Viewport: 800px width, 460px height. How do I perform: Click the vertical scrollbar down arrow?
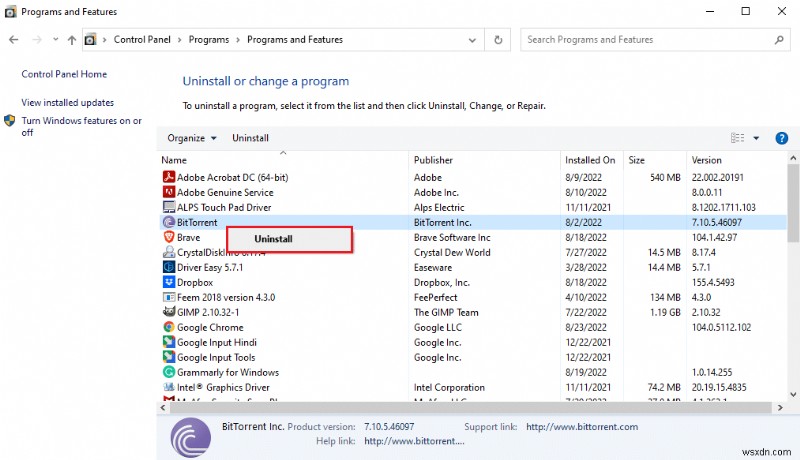click(x=793, y=394)
